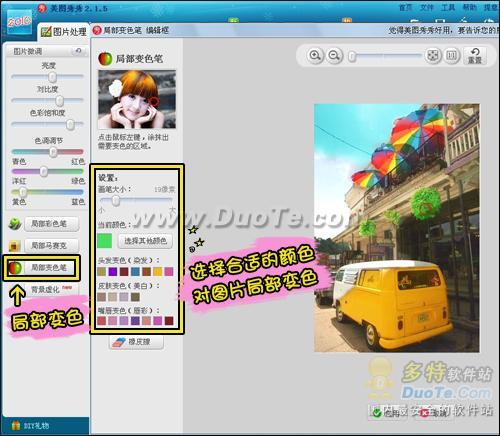The height and width of the screenshot is (436, 500).
Task: Click the undo arrow in 图片微调 header
Action: pos(78,51)
